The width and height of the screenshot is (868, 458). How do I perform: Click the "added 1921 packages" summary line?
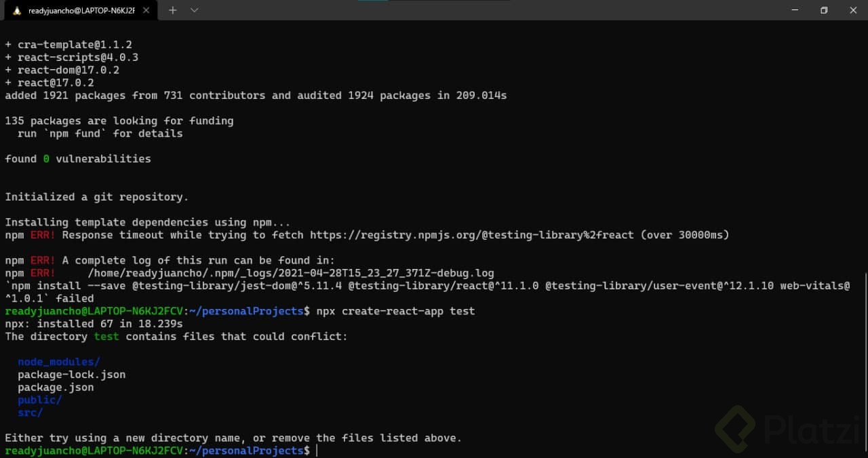click(x=256, y=96)
